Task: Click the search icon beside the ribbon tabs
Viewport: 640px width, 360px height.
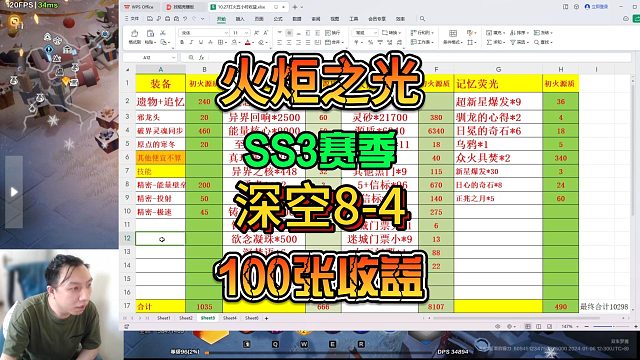Action: click(x=422, y=18)
